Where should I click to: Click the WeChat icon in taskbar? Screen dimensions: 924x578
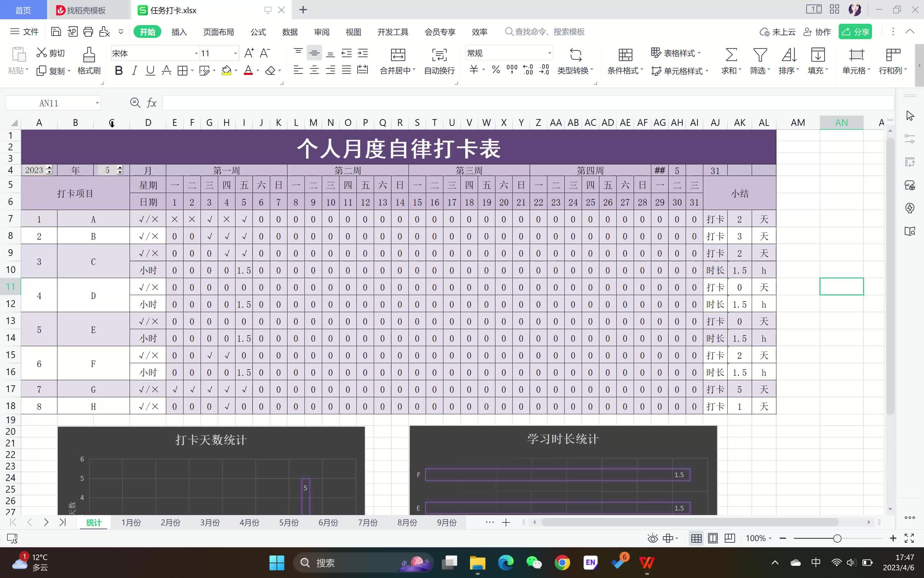pyautogui.click(x=534, y=563)
